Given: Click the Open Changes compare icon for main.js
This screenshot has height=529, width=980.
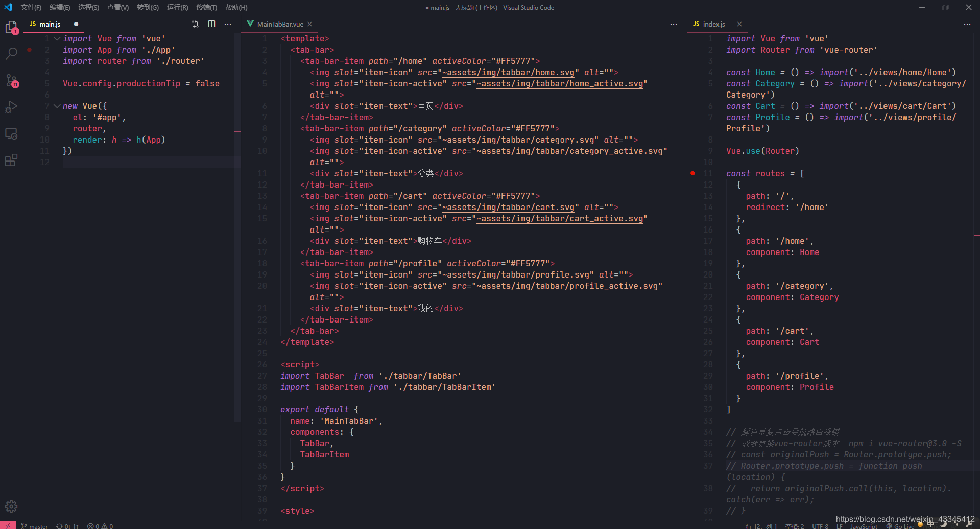Looking at the screenshot, I should click(x=195, y=24).
